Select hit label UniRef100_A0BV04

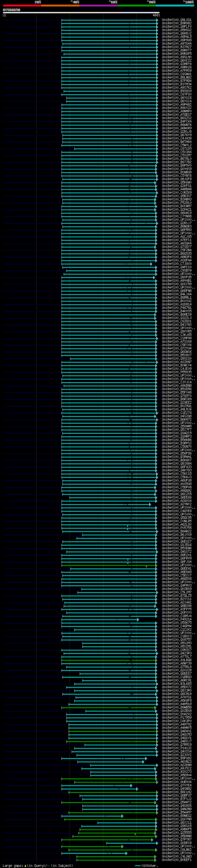tap(177, 782)
